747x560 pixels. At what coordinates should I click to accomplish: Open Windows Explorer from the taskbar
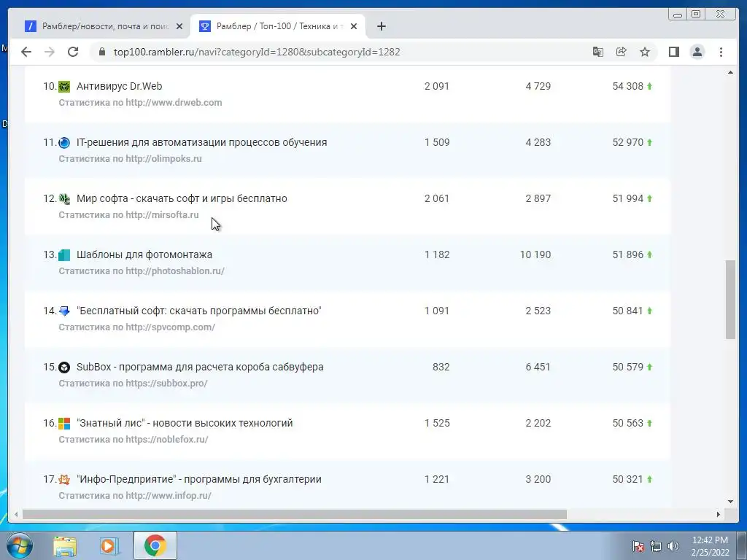click(x=64, y=545)
